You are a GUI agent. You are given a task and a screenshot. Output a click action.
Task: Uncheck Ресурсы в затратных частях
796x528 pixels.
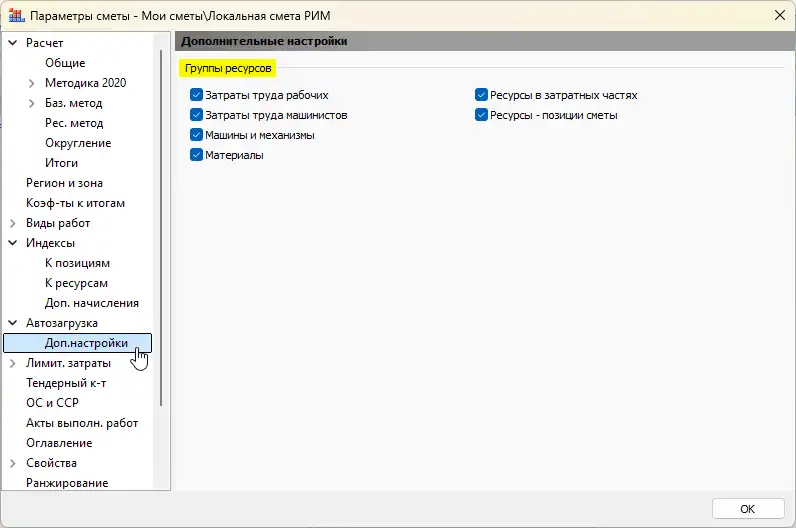(x=481, y=96)
